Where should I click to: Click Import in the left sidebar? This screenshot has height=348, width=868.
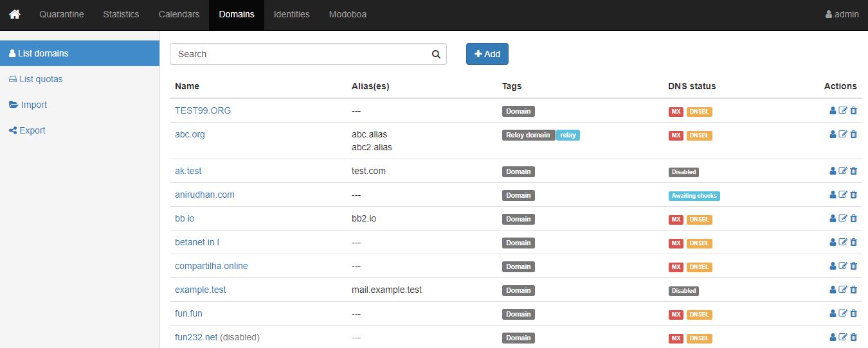33,105
